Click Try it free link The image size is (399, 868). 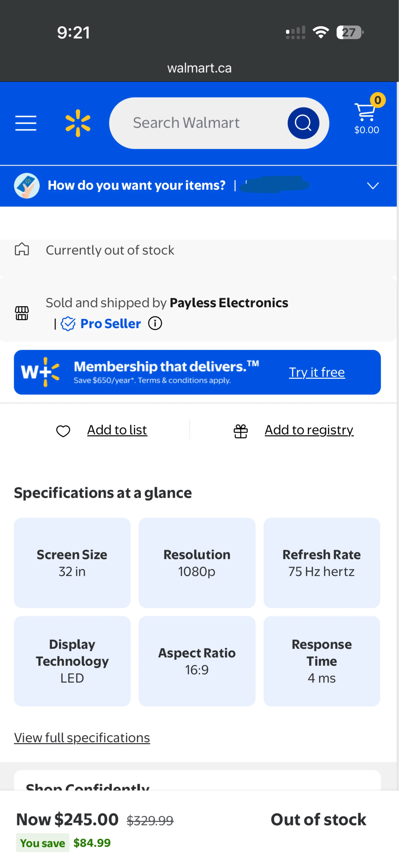pyautogui.click(x=317, y=372)
